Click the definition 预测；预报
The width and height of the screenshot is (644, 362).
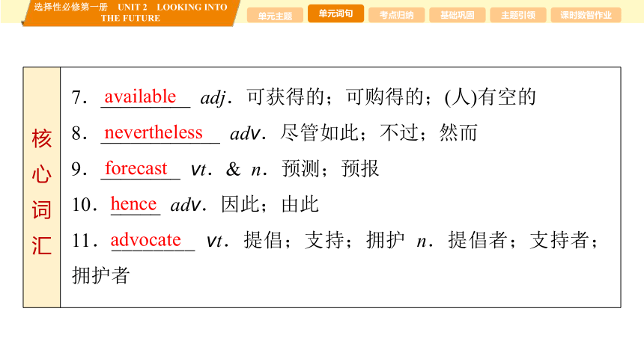click(x=330, y=168)
